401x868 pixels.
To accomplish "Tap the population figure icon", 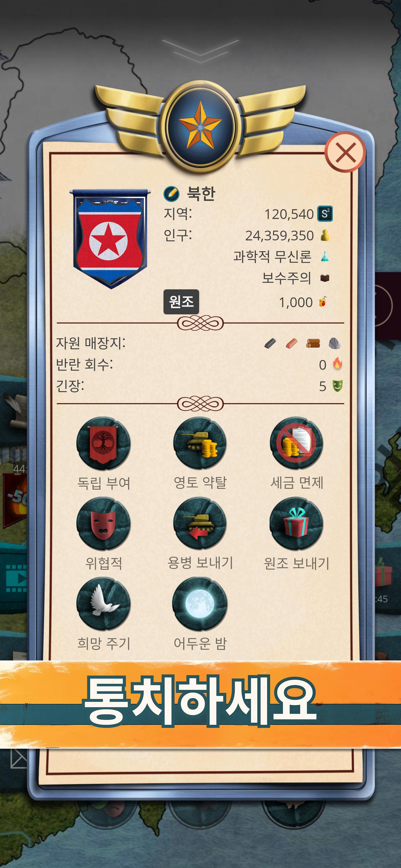I will (325, 235).
